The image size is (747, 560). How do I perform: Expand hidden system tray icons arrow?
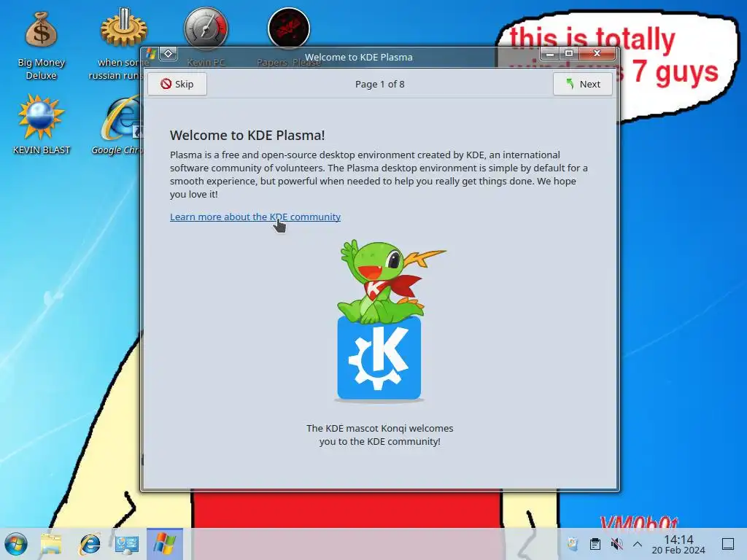tap(638, 544)
